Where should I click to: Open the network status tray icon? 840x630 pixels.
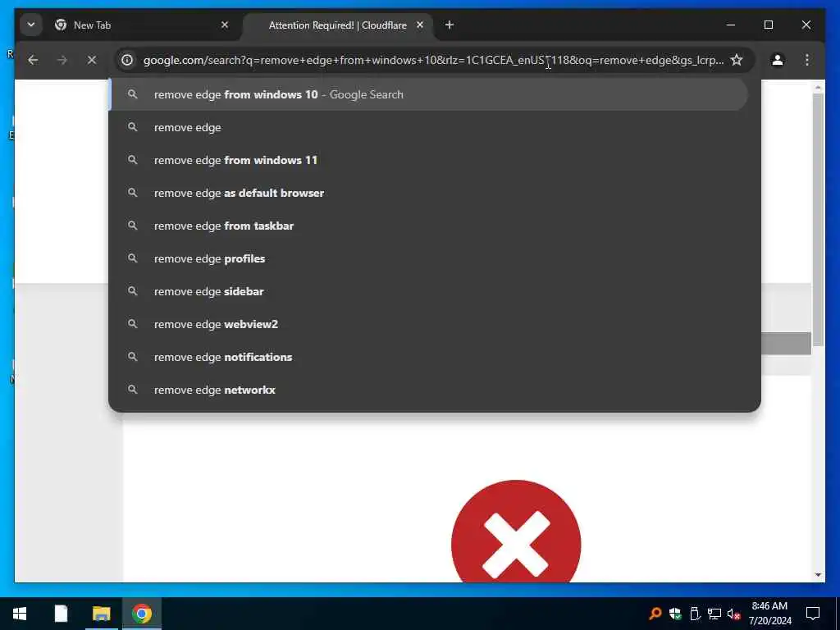714,614
